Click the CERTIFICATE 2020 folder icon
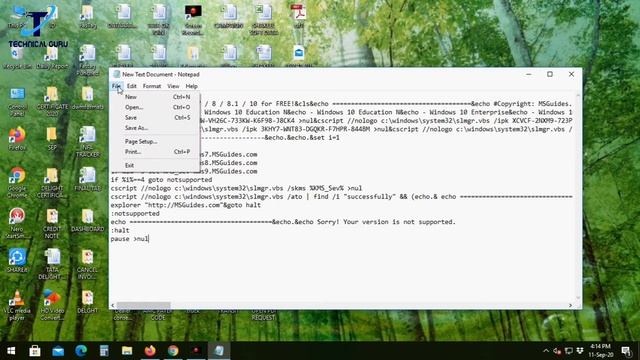This screenshot has height=360, width=640. 52,102
